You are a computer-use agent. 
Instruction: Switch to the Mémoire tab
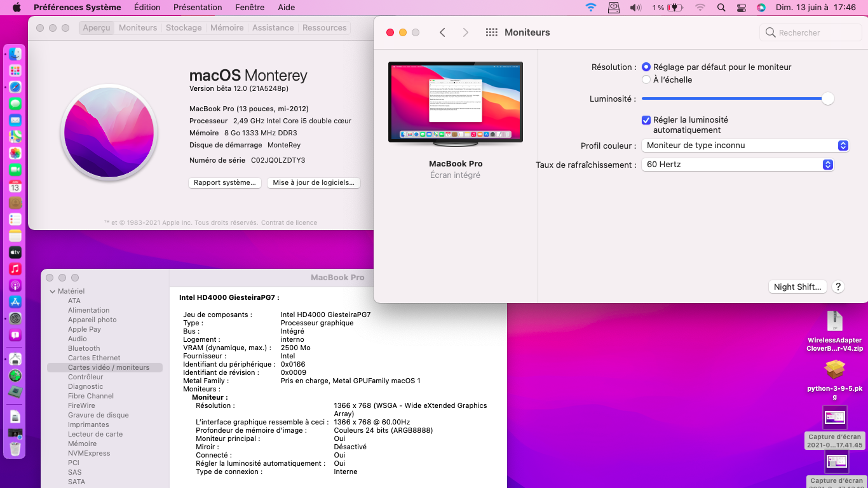pos(227,28)
